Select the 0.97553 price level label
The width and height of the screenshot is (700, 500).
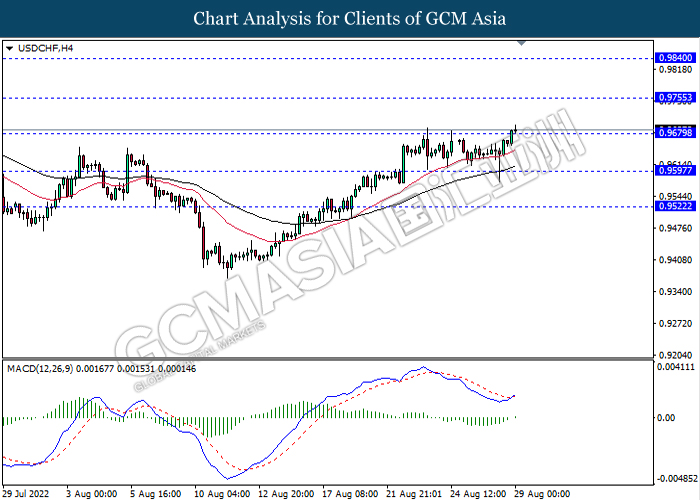click(x=675, y=97)
